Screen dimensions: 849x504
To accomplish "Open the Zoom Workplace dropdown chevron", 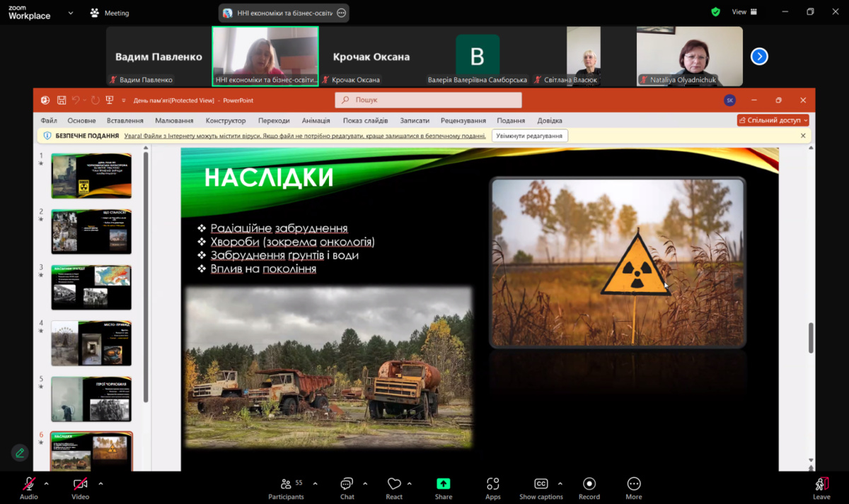I will point(71,13).
